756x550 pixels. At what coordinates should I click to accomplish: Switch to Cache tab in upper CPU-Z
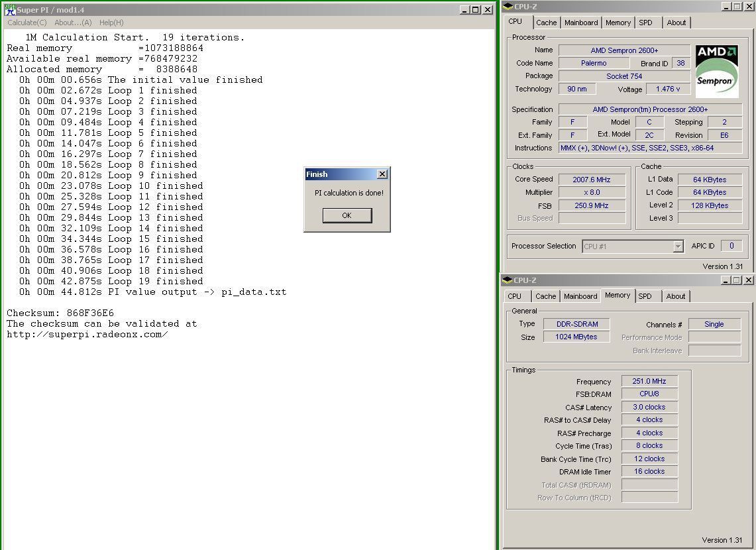546,23
